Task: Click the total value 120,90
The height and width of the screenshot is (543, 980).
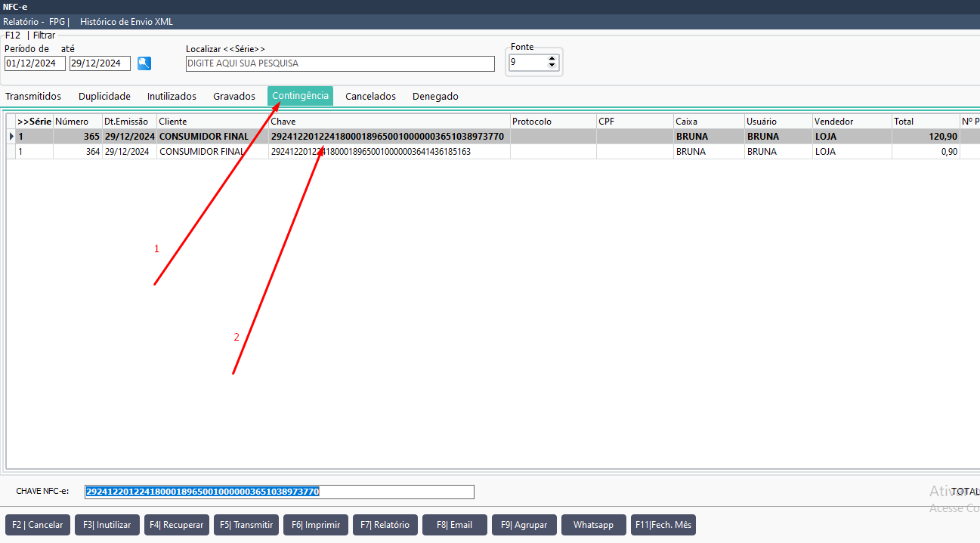Action: click(x=942, y=137)
